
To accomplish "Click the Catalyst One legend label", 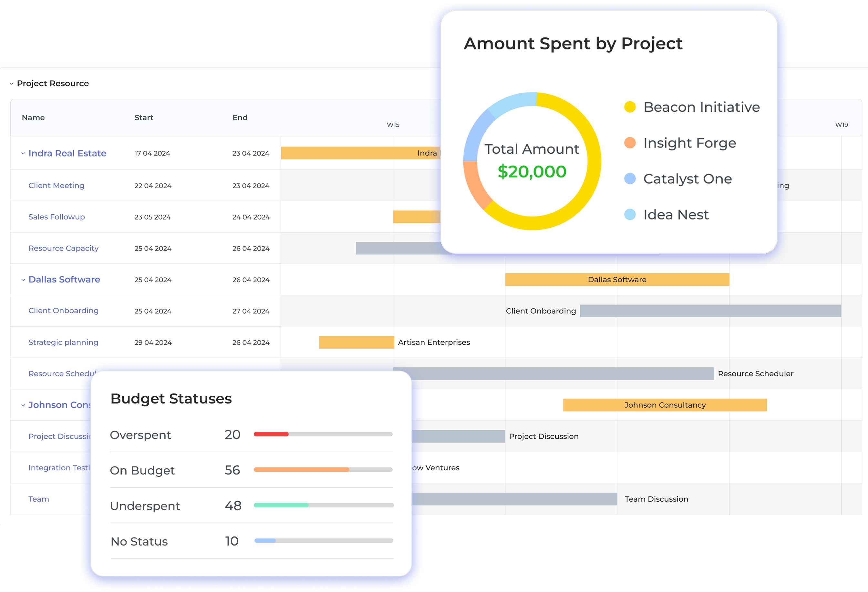I will coord(687,179).
